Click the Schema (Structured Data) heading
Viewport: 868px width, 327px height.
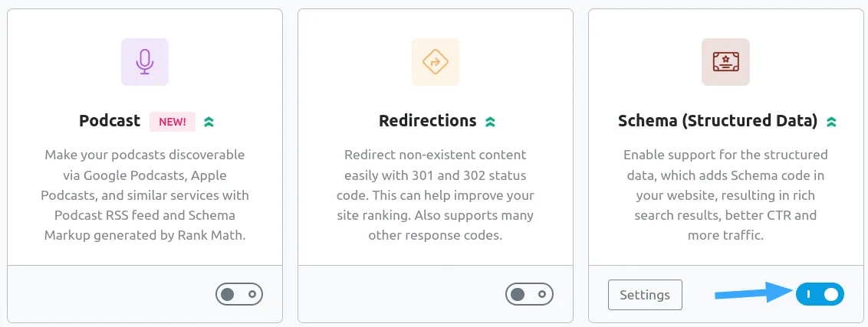tap(717, 121)
